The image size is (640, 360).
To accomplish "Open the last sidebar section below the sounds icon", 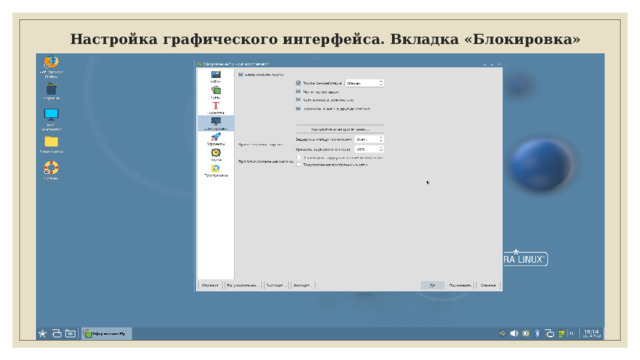I will click(216, 170).
